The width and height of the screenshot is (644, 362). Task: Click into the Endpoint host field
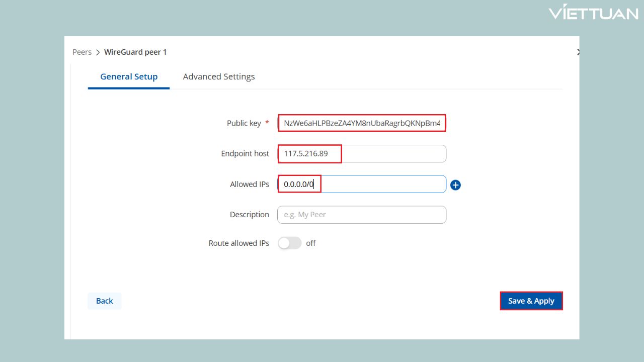[362, 154]
